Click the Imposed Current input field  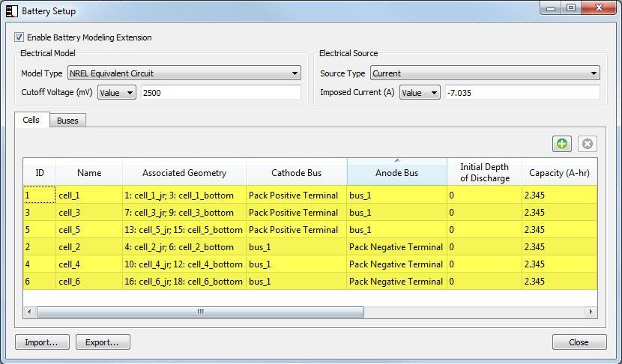click(522, 93)
